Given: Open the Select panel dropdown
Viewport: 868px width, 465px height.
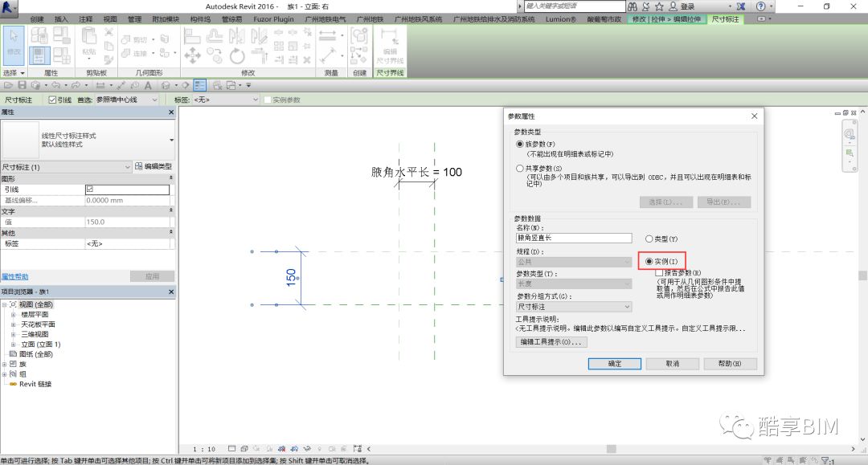Looking at the screenshot, I should pyautogui.click(x=14, y=72).
